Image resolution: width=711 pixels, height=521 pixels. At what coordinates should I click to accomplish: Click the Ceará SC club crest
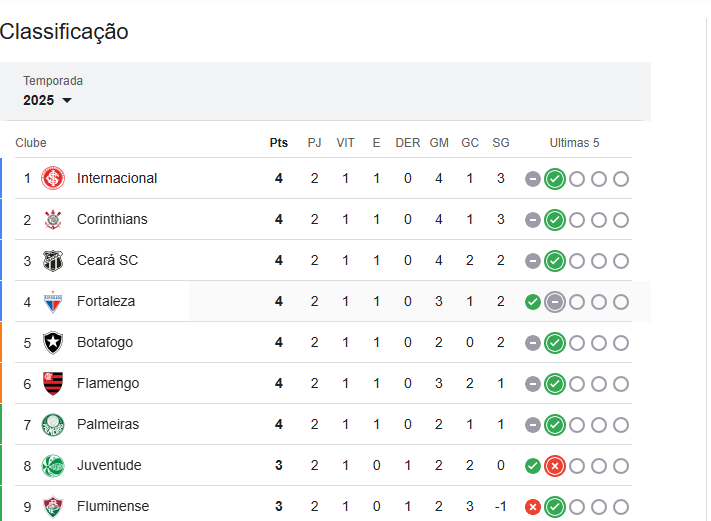pos(53,260)
